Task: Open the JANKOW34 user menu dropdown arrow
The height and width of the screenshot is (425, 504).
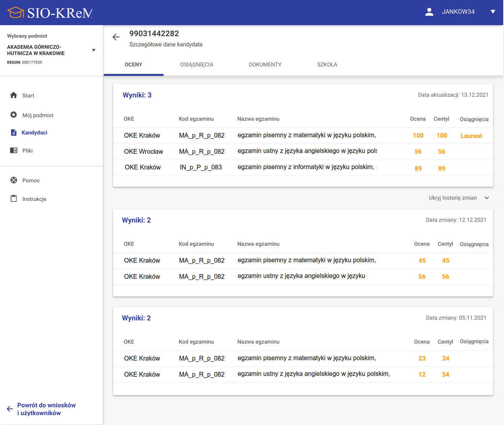Action: pyautogui.click(x=493, y=12)
